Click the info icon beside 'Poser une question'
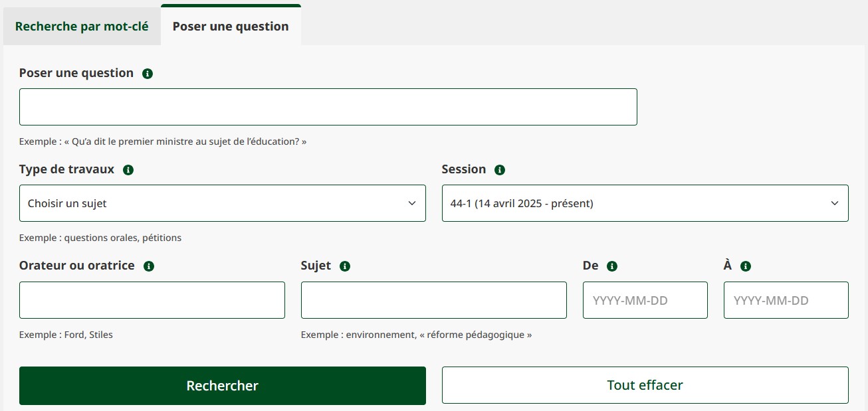 pos(148,73)
